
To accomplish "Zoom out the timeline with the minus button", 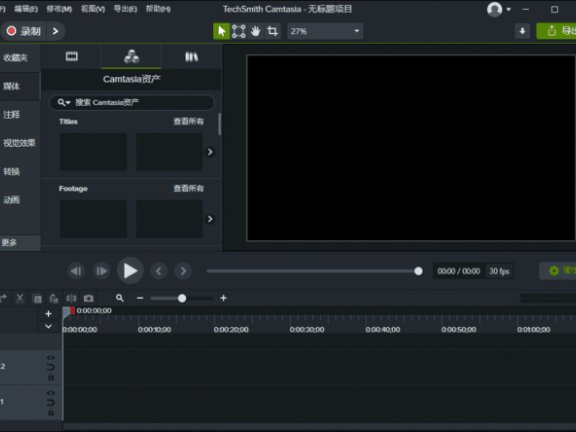I will point(140,298).
